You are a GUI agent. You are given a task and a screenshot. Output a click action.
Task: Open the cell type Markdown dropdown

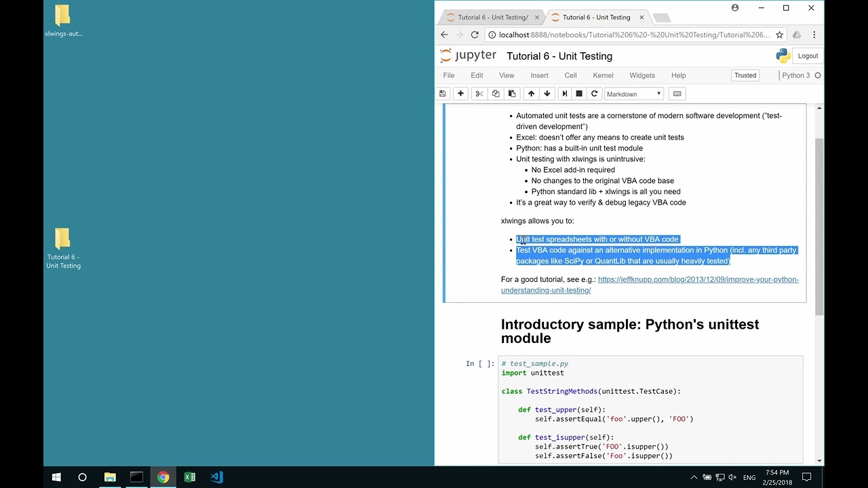(x=633, y=94)
